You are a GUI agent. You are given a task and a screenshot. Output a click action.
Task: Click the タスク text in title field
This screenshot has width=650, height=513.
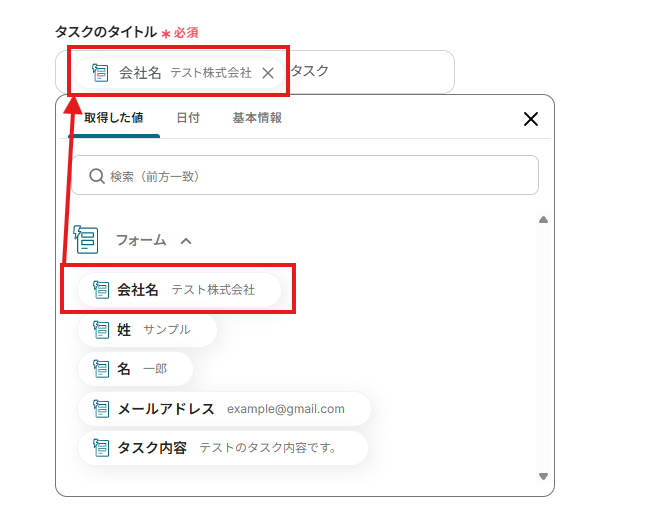pos(310,71)
